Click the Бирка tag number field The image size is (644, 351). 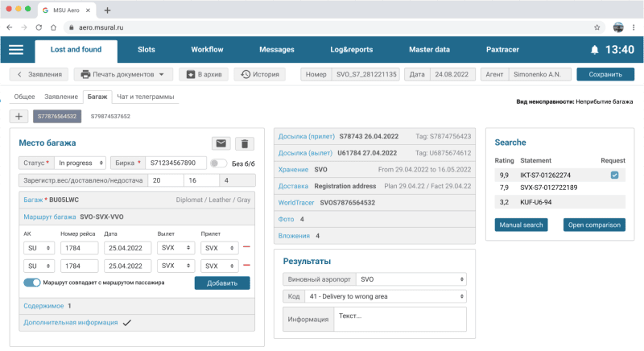point(175,163)
